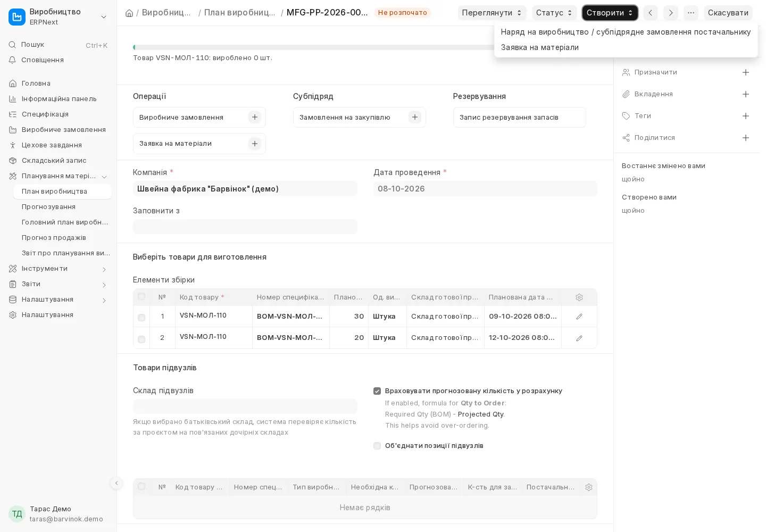
Task: Open workspace switcher chevron beside Виробництво
Action: [104, 17]
